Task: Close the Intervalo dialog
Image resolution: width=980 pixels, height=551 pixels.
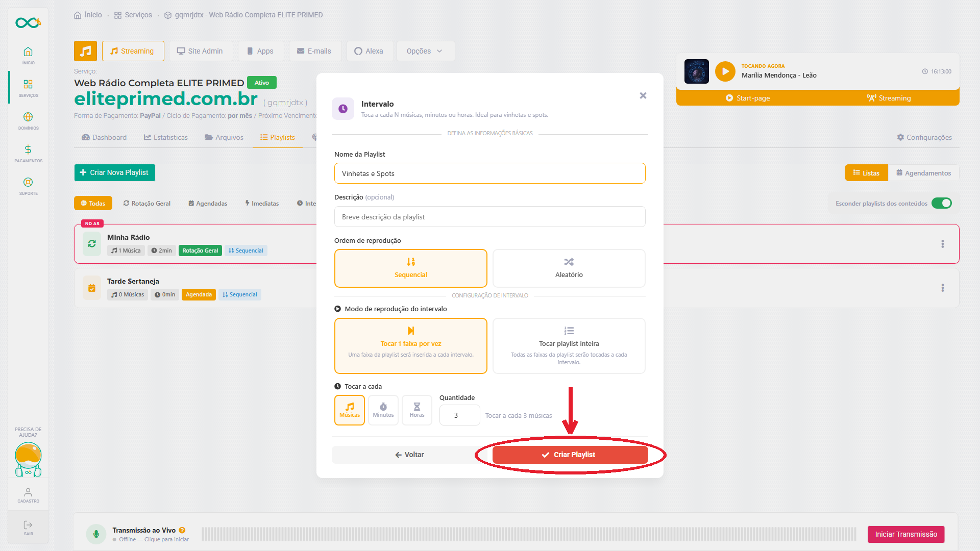Action: pyautogui.click(x=643, y=95)
